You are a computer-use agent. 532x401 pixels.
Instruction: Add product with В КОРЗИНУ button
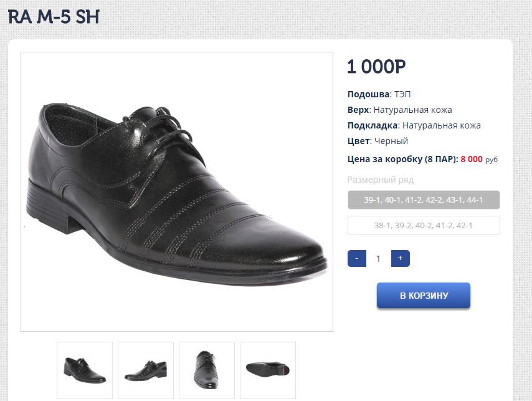point(424,296)
